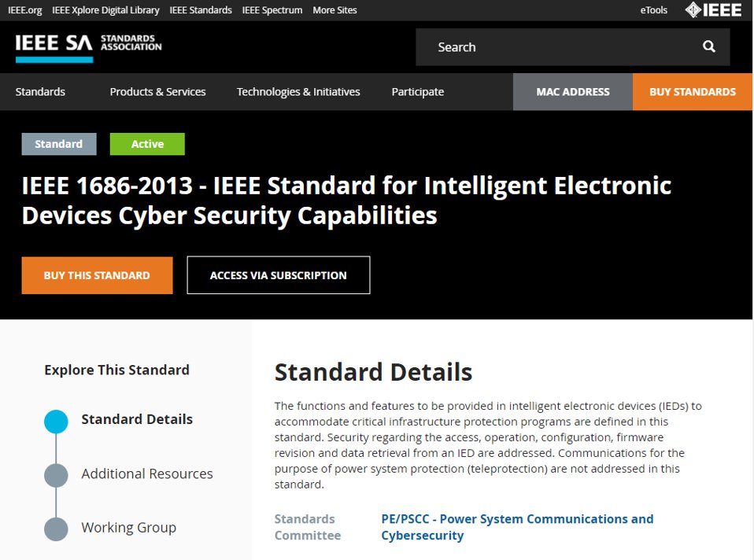The height and width of the screenshot is (560, 754).
Task: Click the MAC ADDRESS button
Action: click(573, 92)
